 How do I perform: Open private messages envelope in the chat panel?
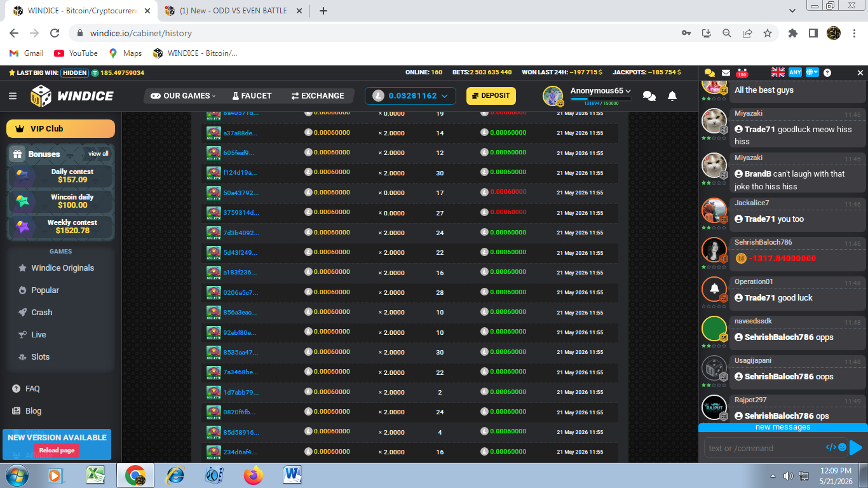point(726,73)
